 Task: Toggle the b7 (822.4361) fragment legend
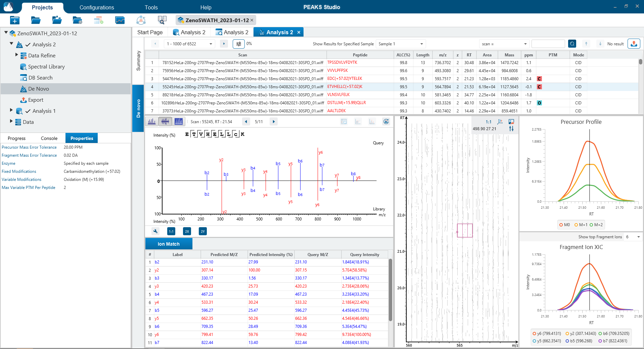(613, 341)
